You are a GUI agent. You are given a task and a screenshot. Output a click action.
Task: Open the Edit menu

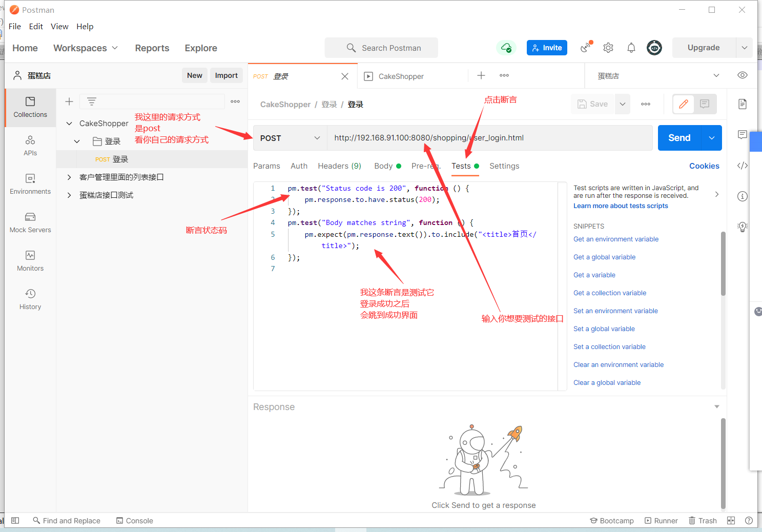click(x=36, y=26)
